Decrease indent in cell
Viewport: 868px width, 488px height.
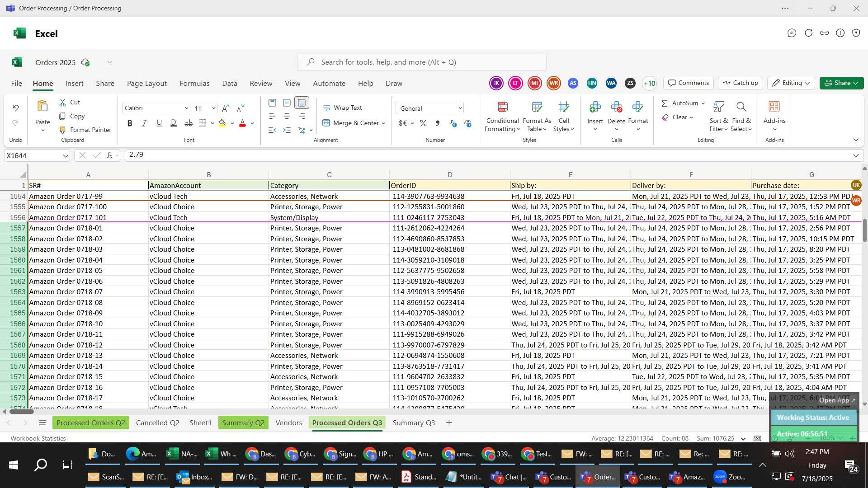(x=272, y=130)
